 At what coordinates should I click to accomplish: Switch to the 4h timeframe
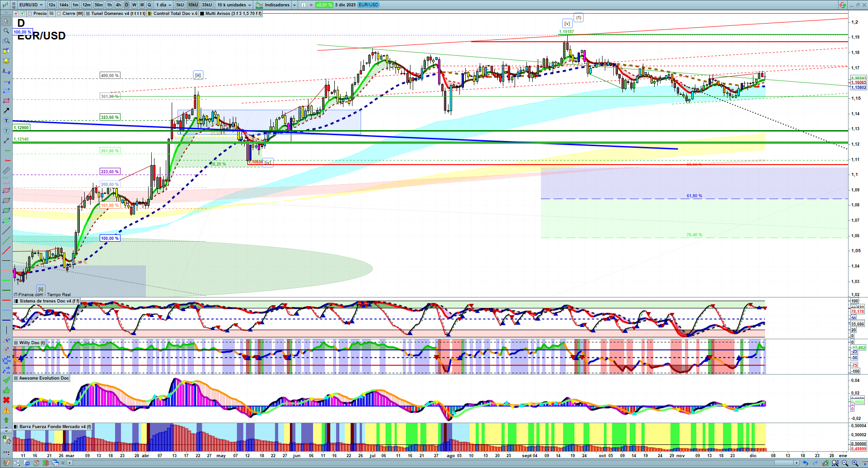pos(118,5)
